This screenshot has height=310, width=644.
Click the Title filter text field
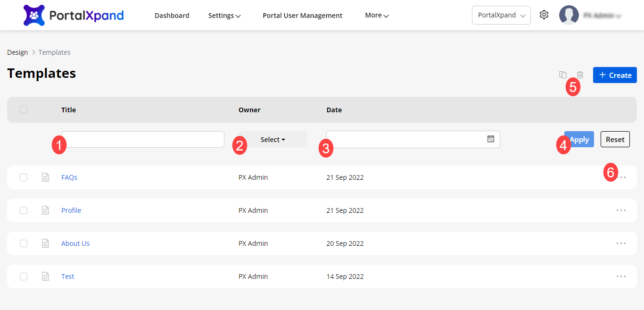pyautogui.click(x=143, y=139)
